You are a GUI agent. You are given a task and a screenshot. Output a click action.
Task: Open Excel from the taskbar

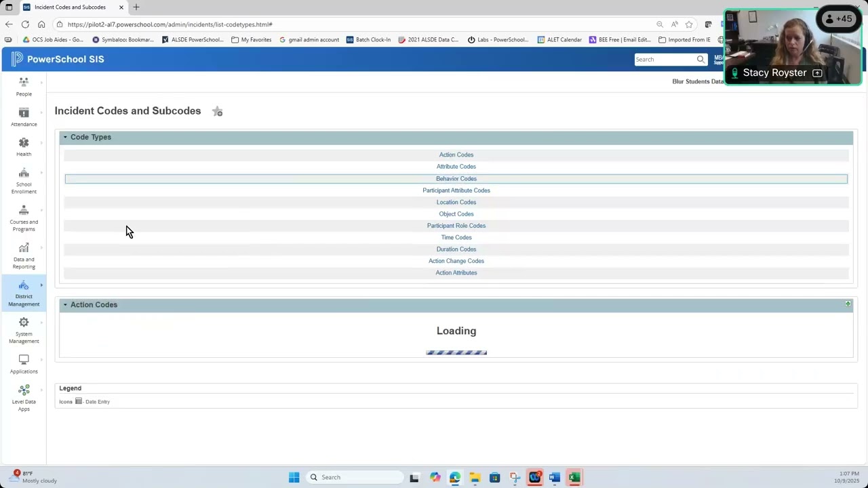pyautogui.click(x=574, y=477)
